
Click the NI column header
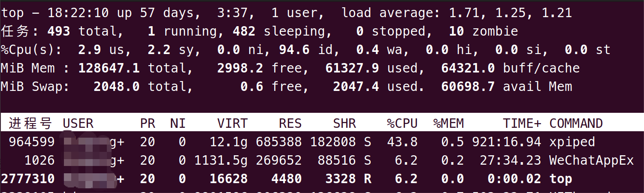click(x=178, y=124)
